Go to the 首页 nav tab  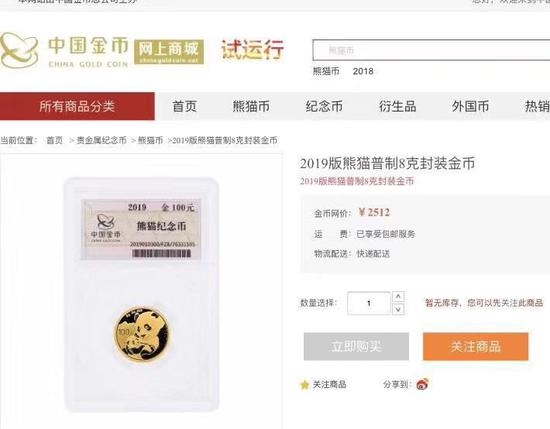click(185, 106)
